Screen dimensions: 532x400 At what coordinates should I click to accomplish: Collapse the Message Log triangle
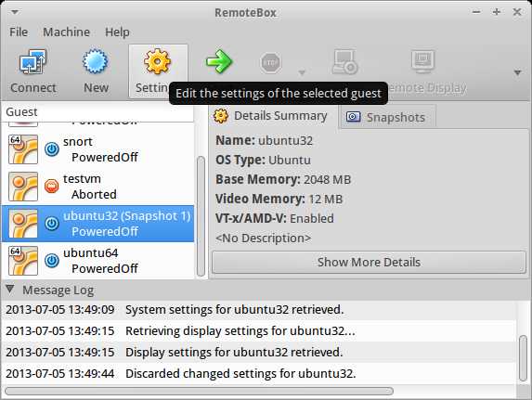click(x=10, y=290)
